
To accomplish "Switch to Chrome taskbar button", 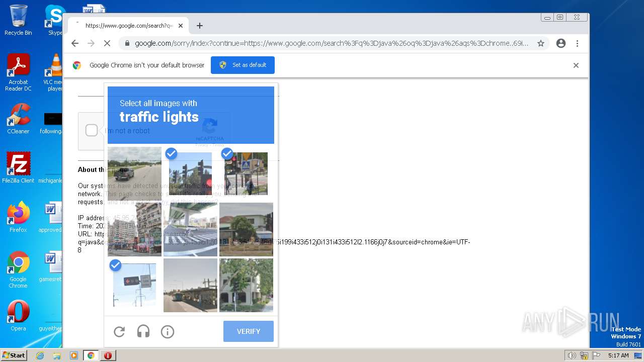I will (91, 355).
